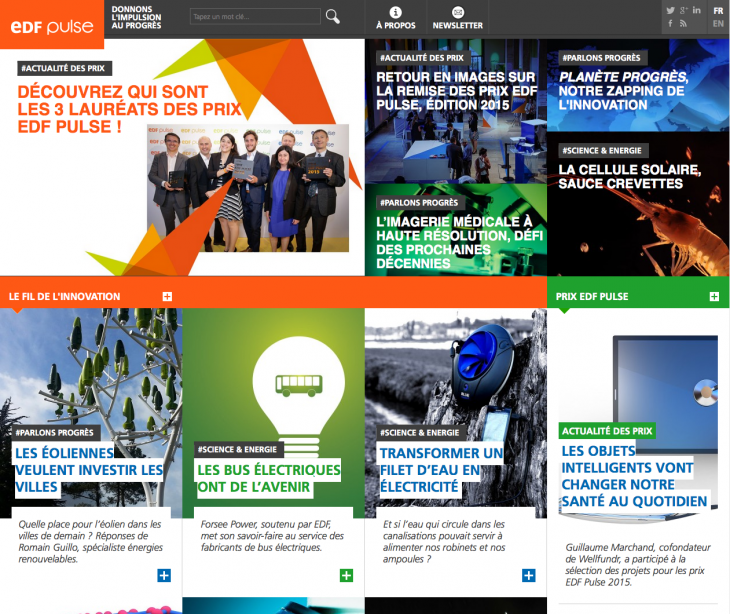This screenshot has width=730, height=614.
Task: Open Les objets intelligents vont changer article
Action: click(x=634, y=476)
